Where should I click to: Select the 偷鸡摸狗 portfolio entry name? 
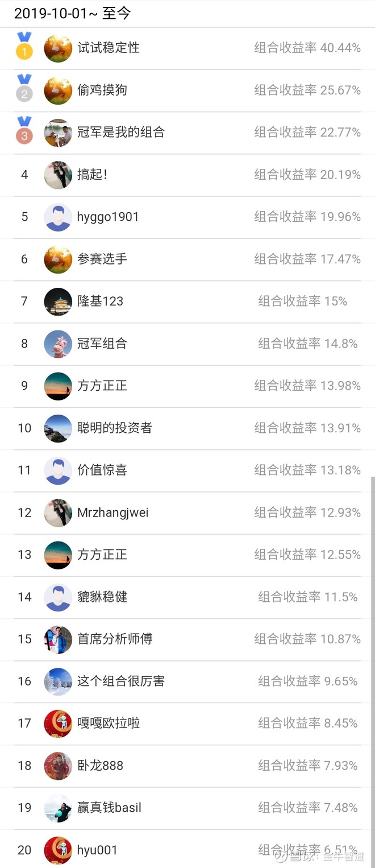point(102,90)
